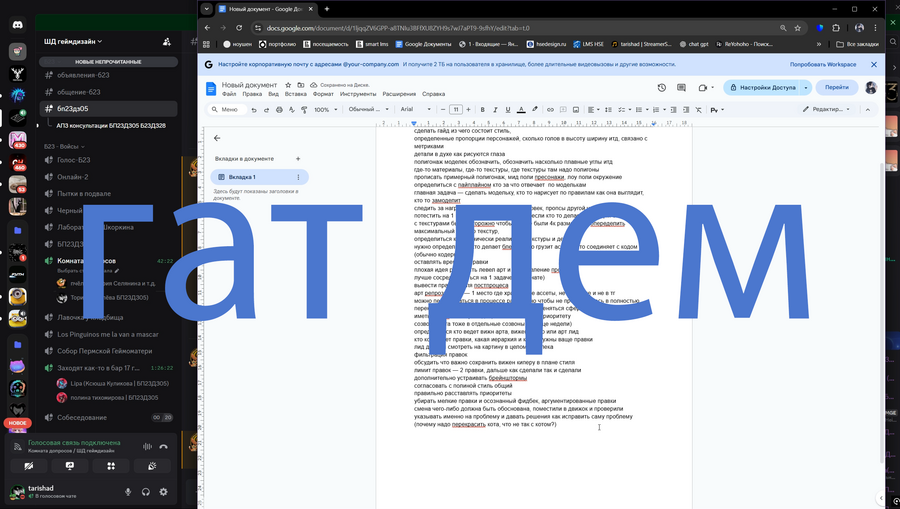The image size is (900, 509).
Task: Open the Инструменты menu
Action: point(358,94)
